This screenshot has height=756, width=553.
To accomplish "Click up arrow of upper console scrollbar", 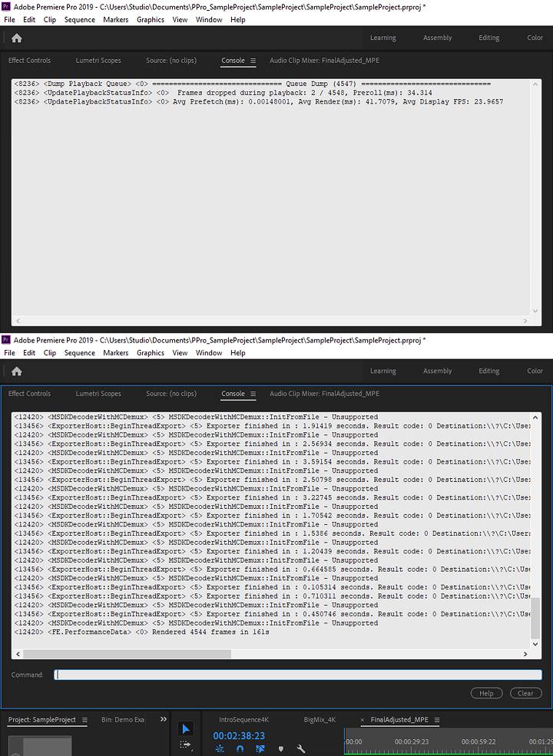I will tap(535, 84).
